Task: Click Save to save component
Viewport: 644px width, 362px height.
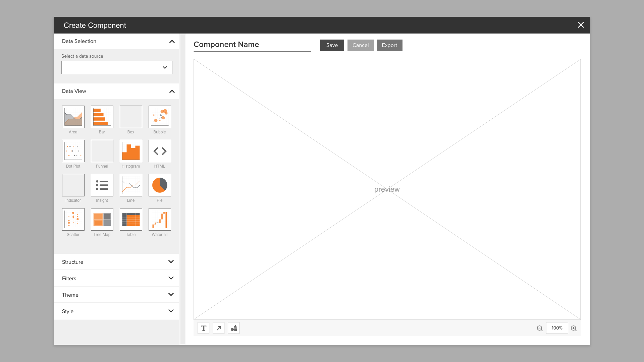Action: [x=332, y=45]
